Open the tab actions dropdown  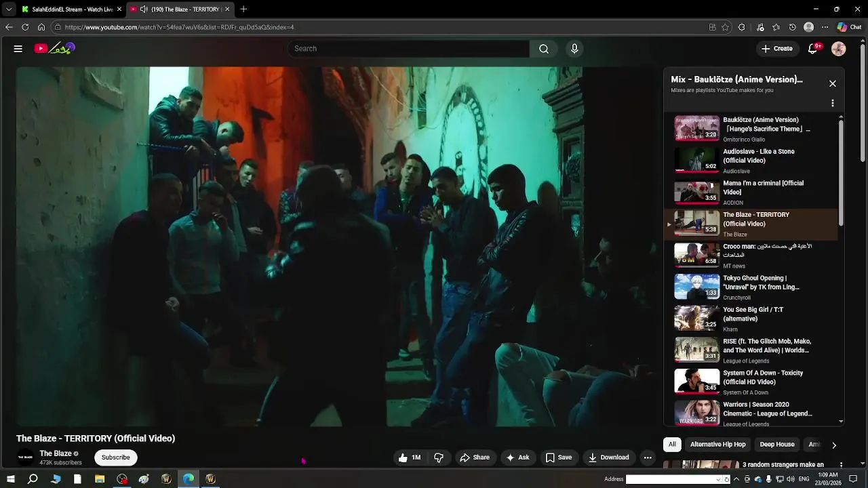[x=8, y=9]
